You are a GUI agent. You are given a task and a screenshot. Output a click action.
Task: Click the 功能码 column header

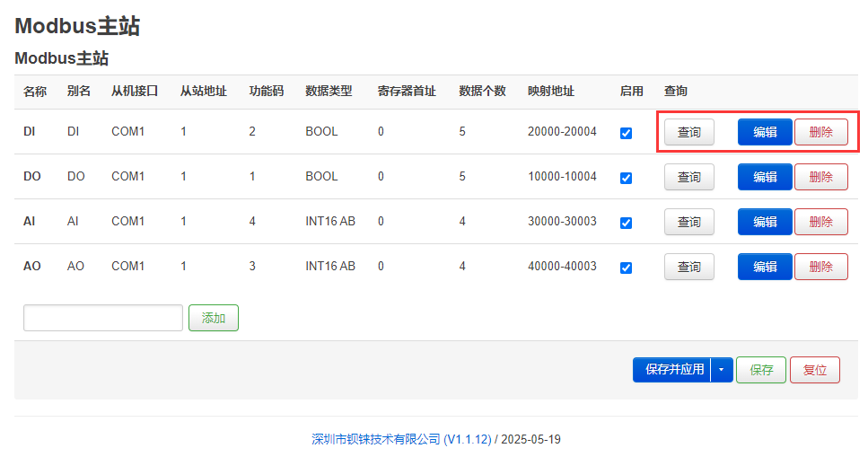(x=267, y=91)
